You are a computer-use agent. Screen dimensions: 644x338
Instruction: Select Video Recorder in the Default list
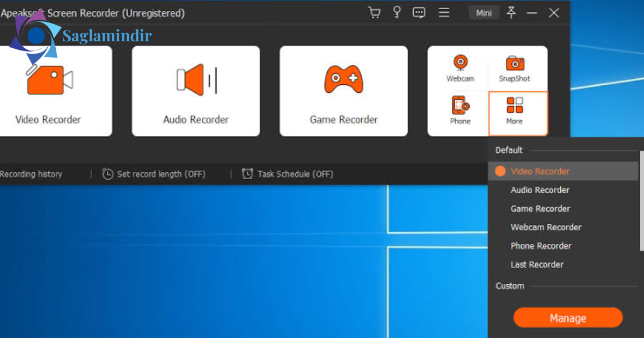563,171
